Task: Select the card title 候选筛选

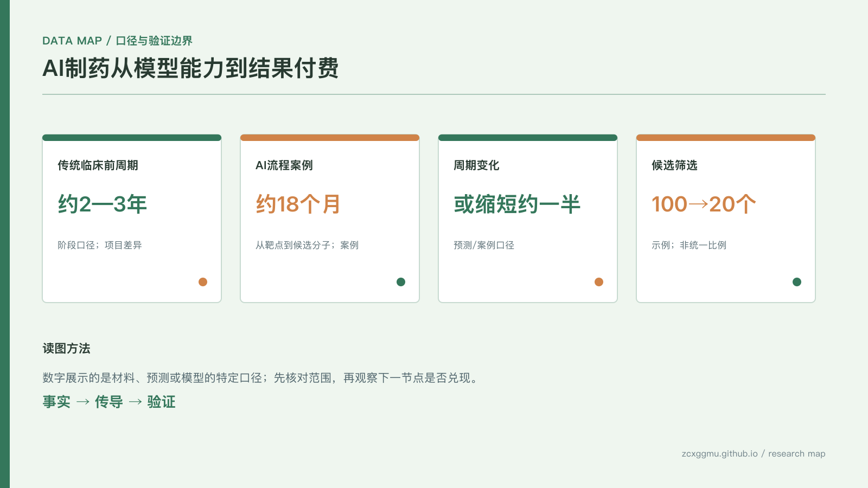Action: coord(674,165)
